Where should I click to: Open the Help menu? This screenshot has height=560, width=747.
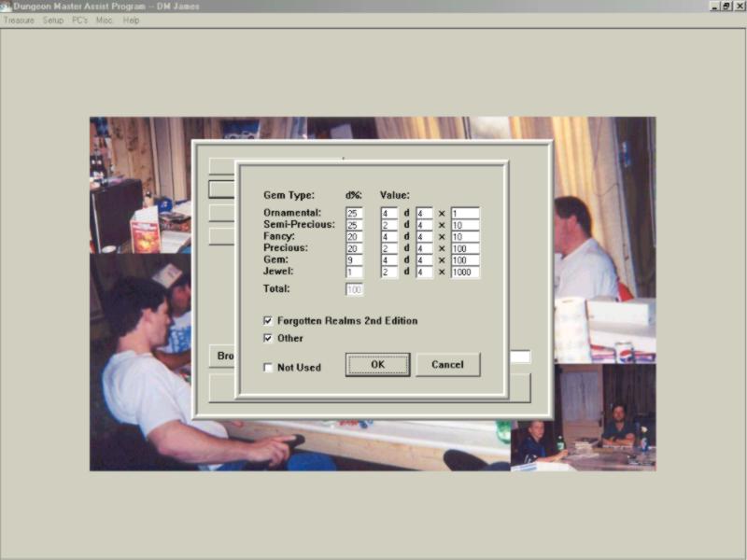tap(131, 20)
